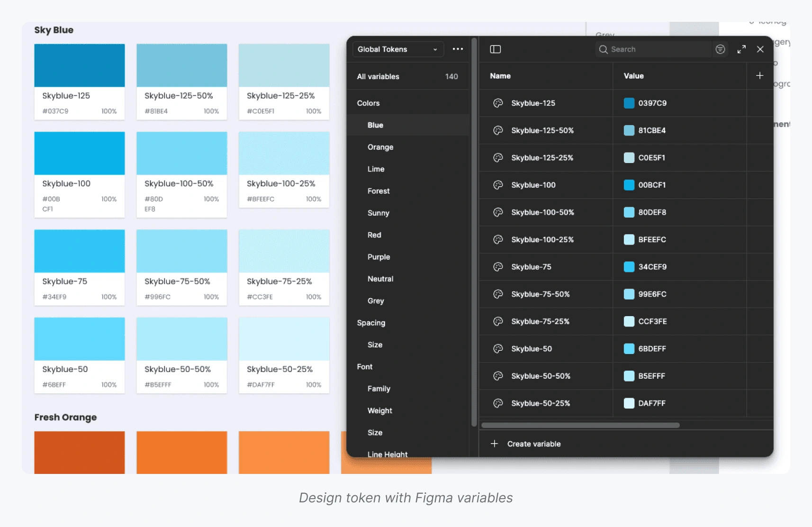Click the Create variable button
This screenshot has height=527, width=812.
pos(527,444)
